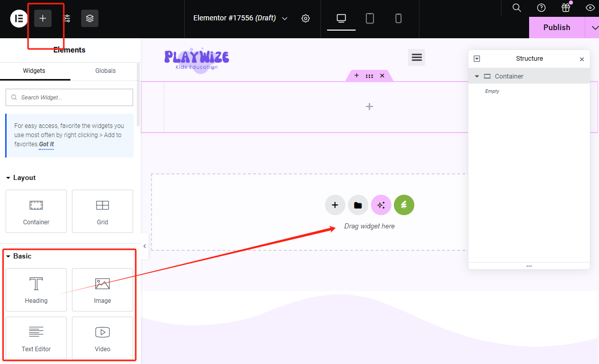599x364 pixels.
Task: Click the Publish button
Action: (556, 28)
